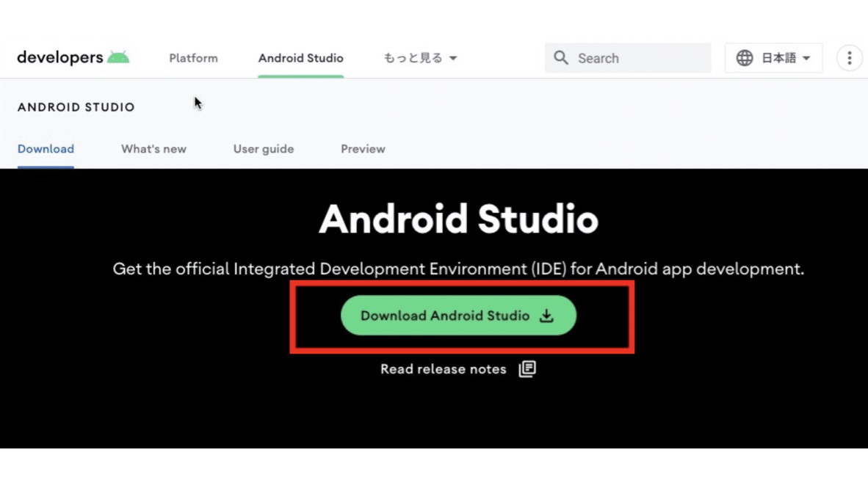Switch to the User guide tab
Image resolution: width=868 pixels, height=488 pixels.
click(x=264, y=148)
